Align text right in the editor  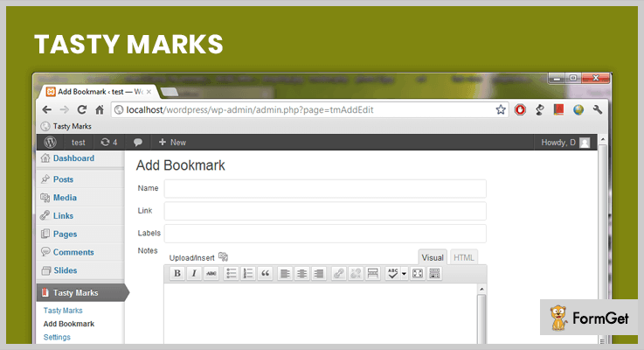tap(319, 274)
